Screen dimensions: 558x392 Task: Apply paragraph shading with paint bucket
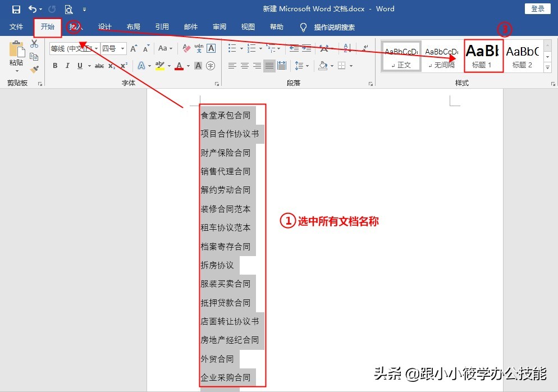(323, 66)
